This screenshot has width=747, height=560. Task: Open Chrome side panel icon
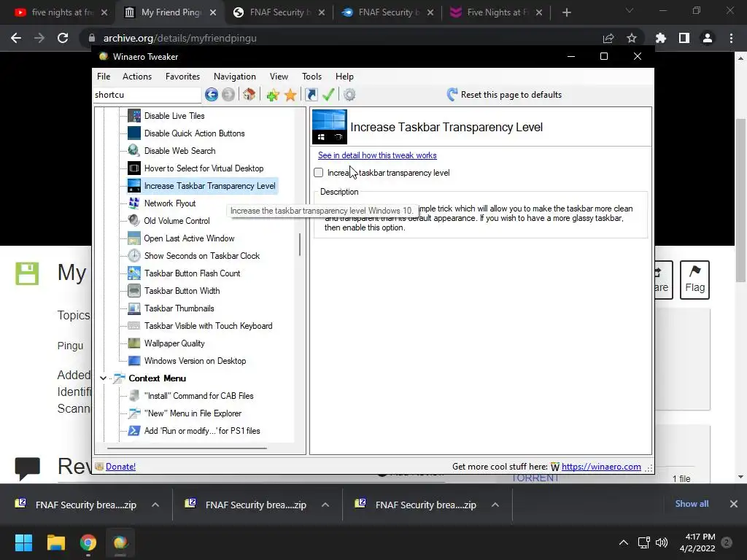684,38
